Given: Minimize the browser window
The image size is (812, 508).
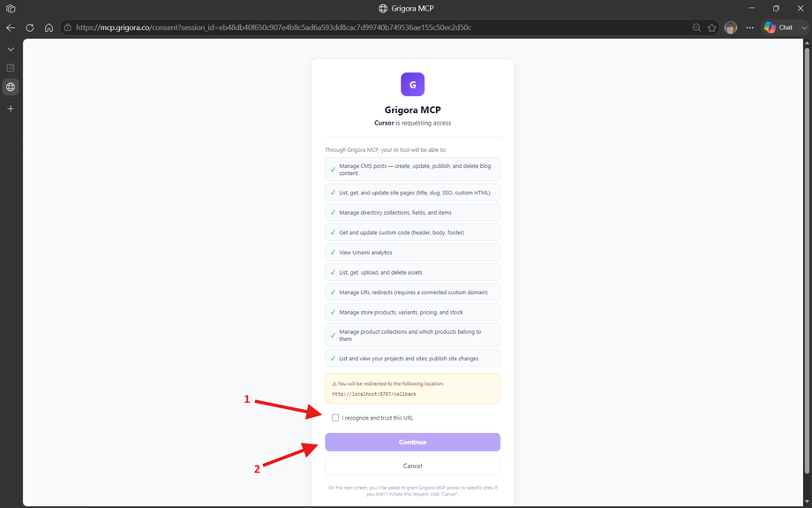Looking at the screenshot, I should [751, 8].
